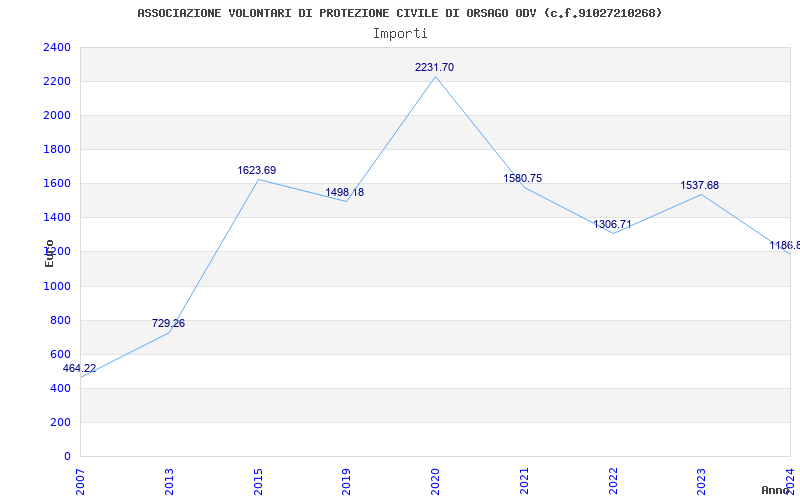This screenshot has height=500, width=800.
Task: Click the chart title naming the Orsago association
Action: click(x=399, y=13)
